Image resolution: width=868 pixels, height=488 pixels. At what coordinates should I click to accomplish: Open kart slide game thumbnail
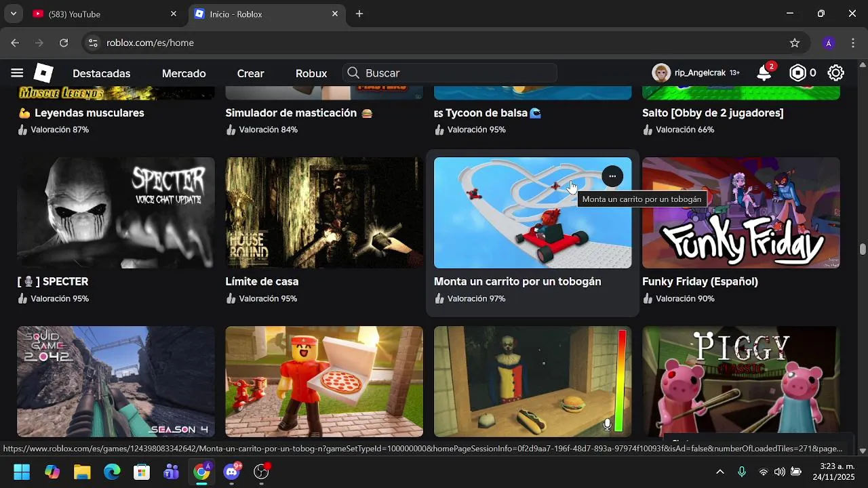pos(532,213)
